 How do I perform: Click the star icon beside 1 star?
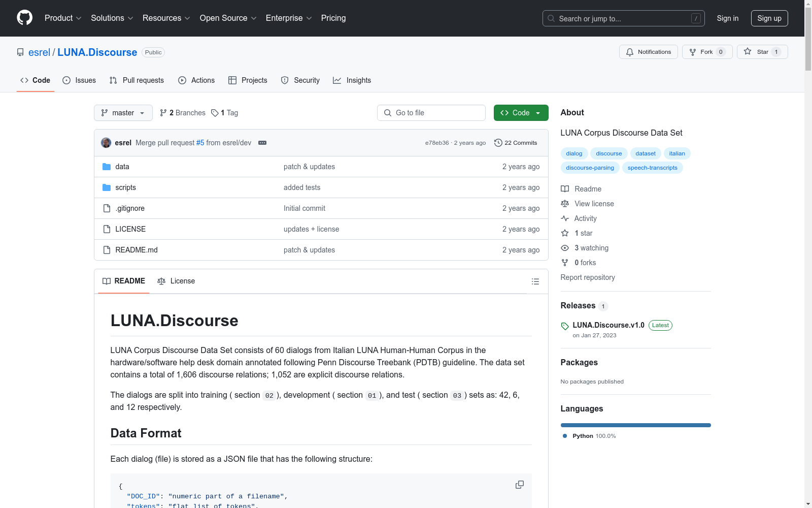click(565, 233)
